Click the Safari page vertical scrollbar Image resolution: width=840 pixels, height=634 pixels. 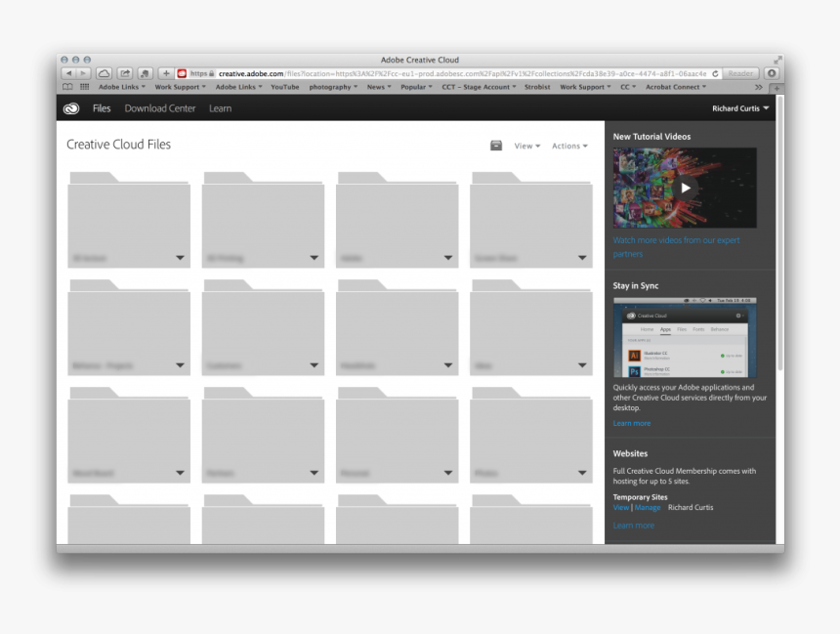pyautogui.click(x=780, y=233)
